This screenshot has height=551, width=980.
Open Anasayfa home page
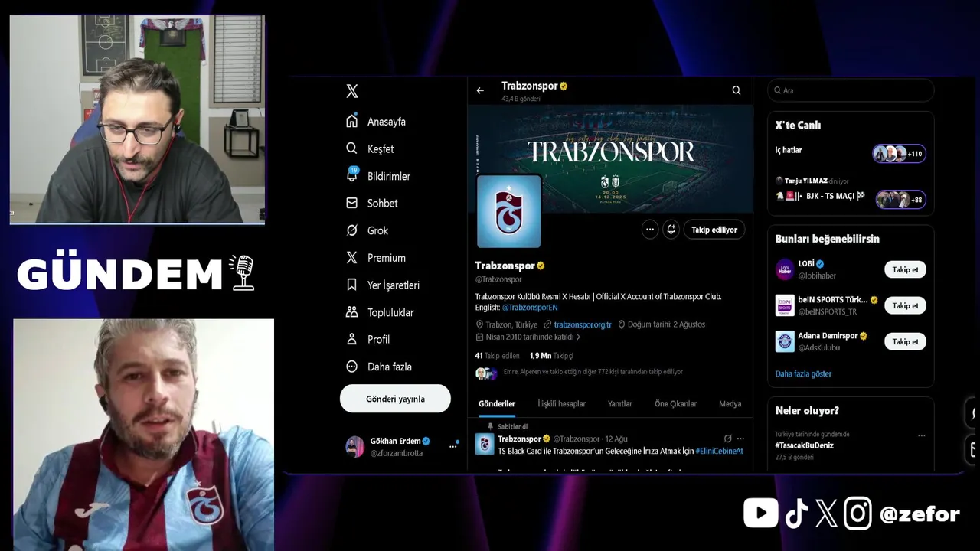(376, 122)
